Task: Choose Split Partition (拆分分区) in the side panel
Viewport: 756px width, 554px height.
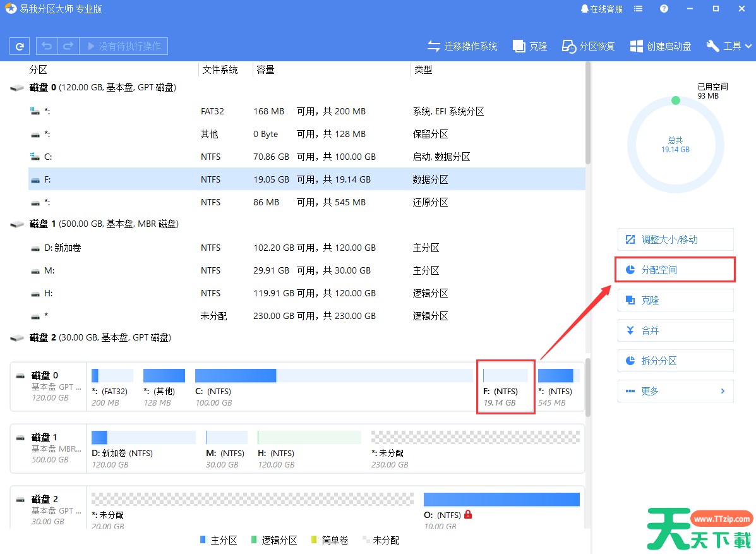Action: tap(675, 361)
